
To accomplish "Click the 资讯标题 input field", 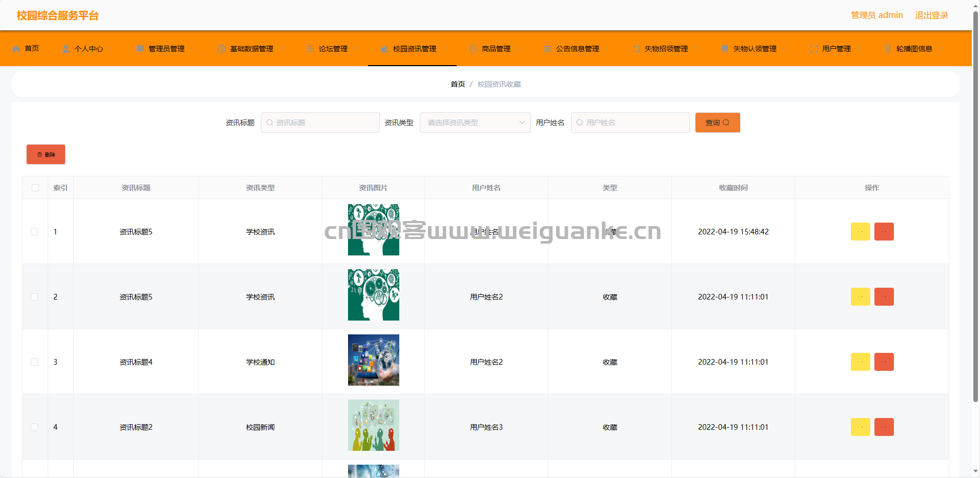I will [320, 123].
